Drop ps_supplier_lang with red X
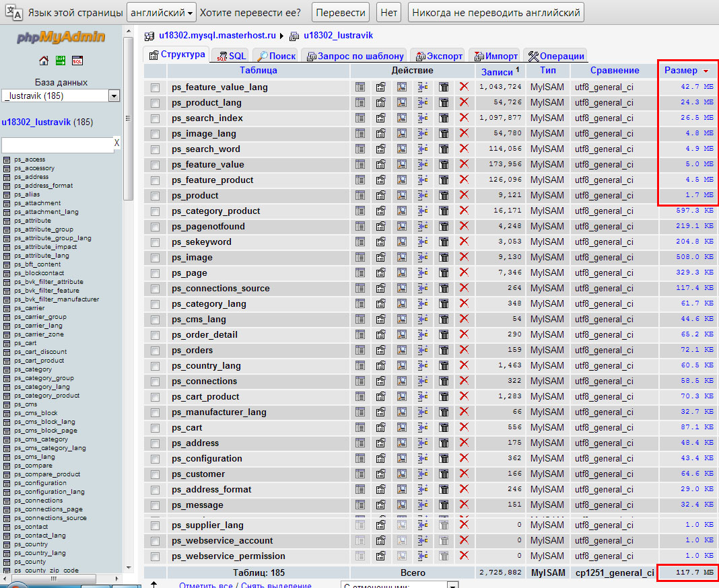 point(464,525)
